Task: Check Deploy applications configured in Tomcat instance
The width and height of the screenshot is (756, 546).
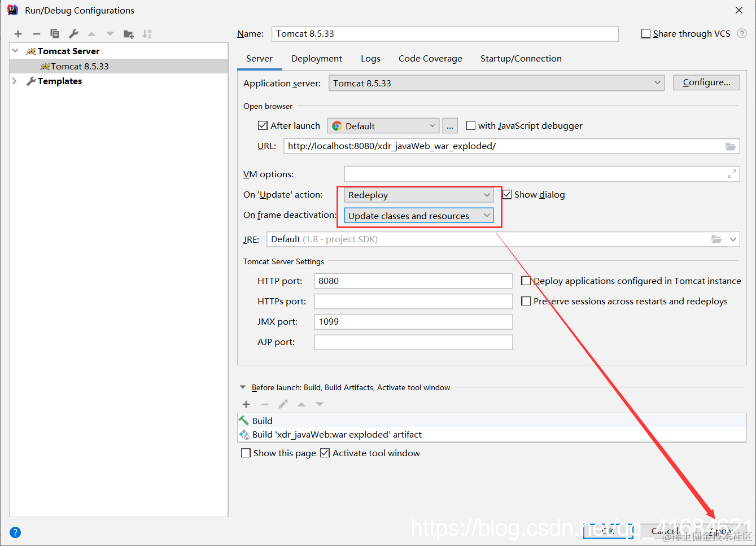Action: [526, 281]
